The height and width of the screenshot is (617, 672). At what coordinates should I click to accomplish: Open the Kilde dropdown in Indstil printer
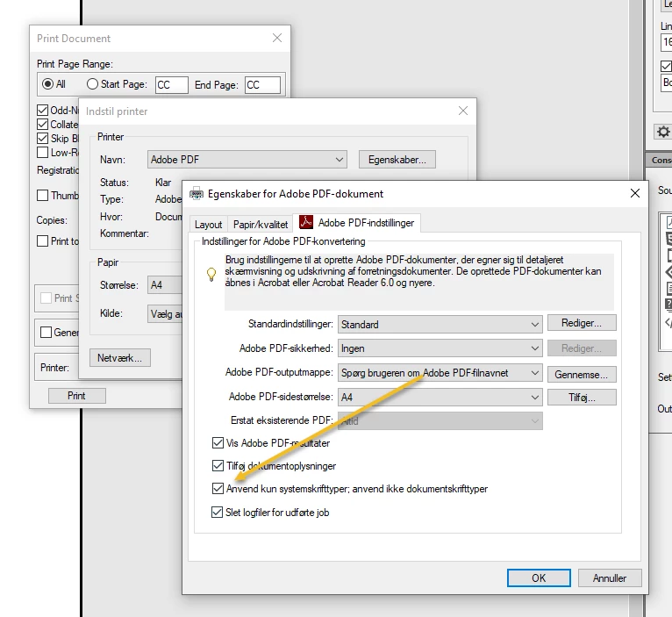click(165, 314)
